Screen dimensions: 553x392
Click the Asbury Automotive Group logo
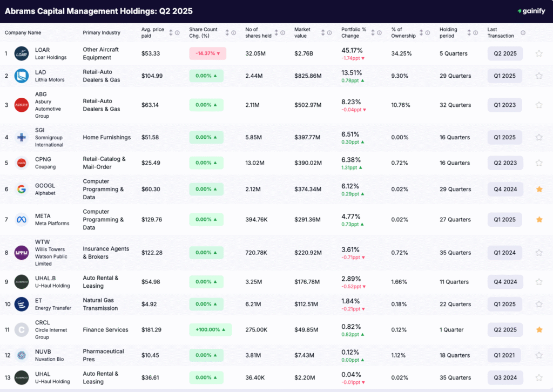tap(22, 105)
